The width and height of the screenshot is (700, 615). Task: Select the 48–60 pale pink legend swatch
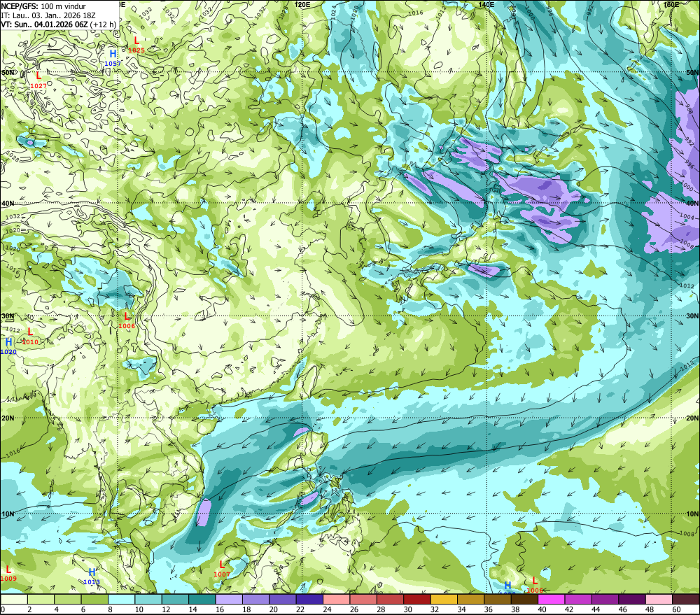coord(659,599)
